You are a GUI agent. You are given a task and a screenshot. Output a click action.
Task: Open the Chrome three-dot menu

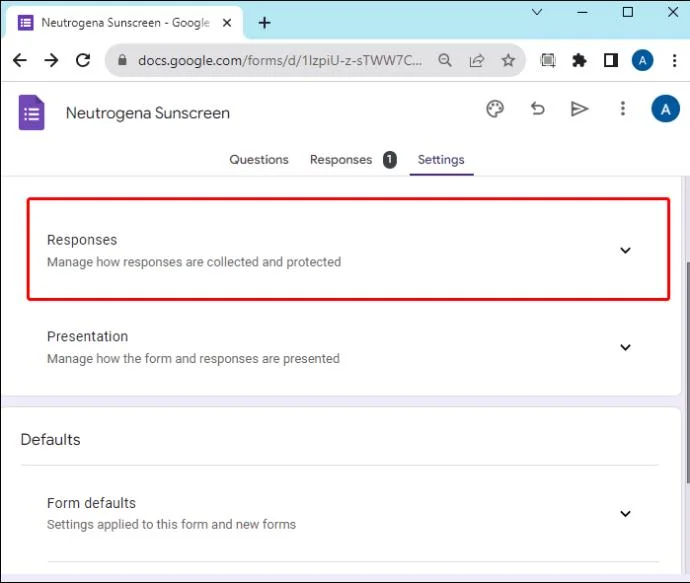pos(674,60)
